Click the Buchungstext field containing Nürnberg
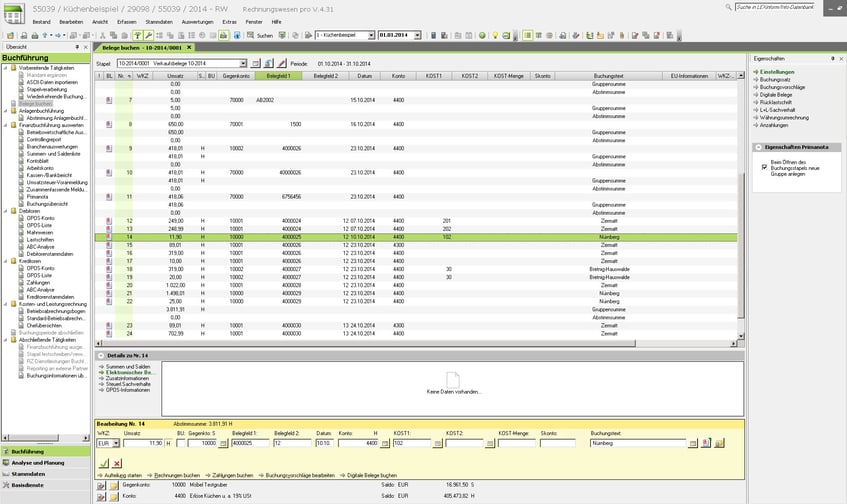 tap(638, 443)
